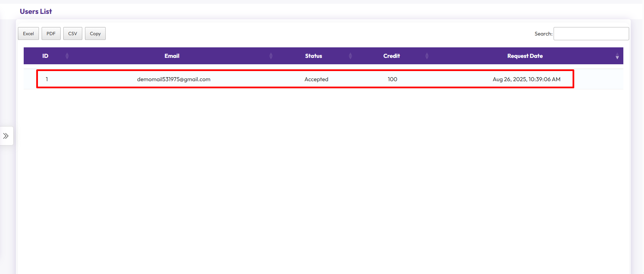Screen dimensions: 644x274
Task: Click sort arrows icon in ID column
Action: (67, 56)
